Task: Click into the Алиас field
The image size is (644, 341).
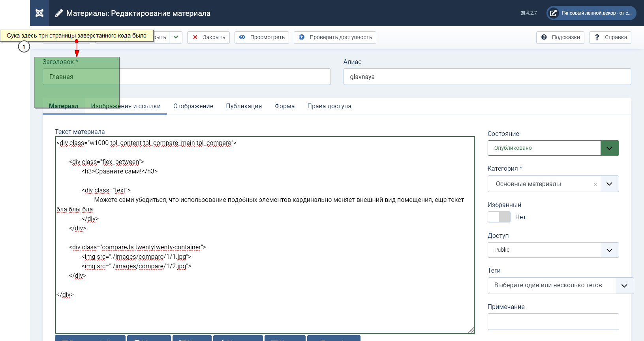Action: pos(487,77)
